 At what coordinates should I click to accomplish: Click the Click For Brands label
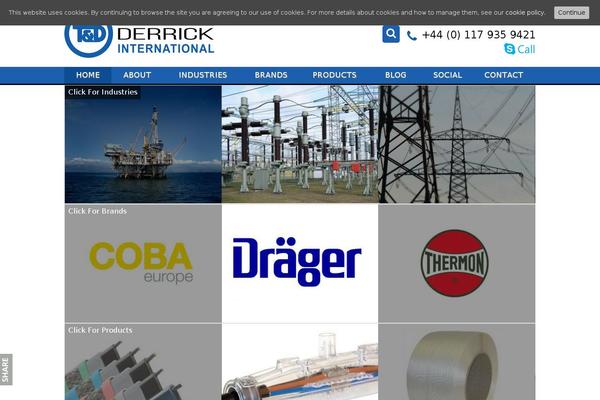[x=97, y=211]
